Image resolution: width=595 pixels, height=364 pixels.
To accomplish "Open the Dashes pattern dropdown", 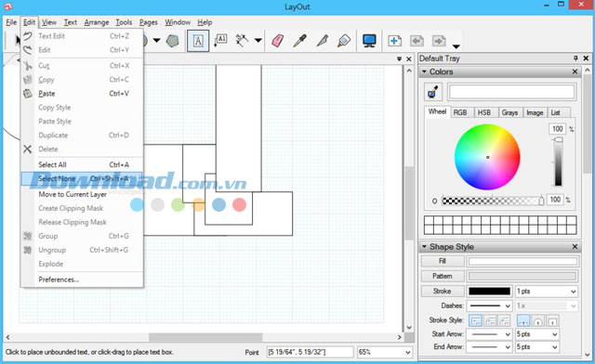I will tap(490, 305).
